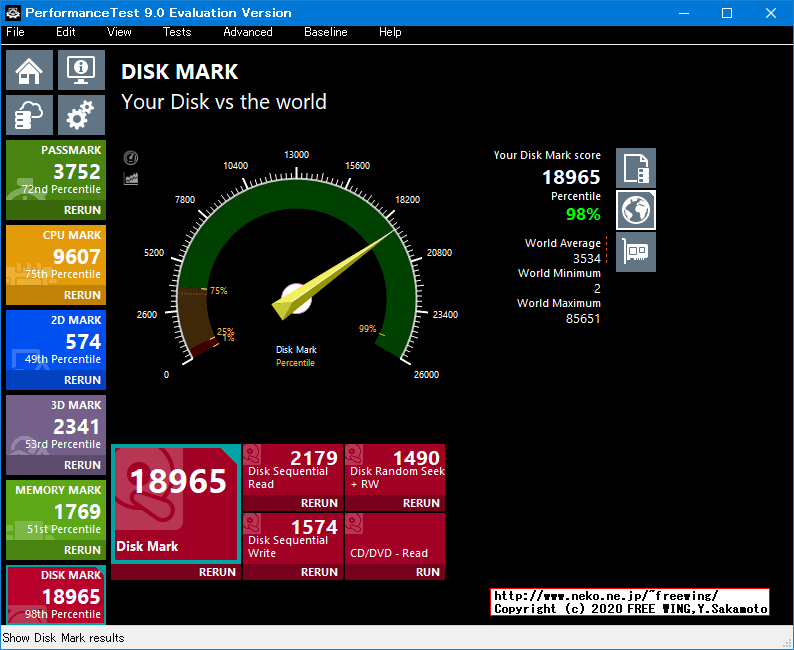Open the cloud database baseline manager icon

[x=30, y=116]
